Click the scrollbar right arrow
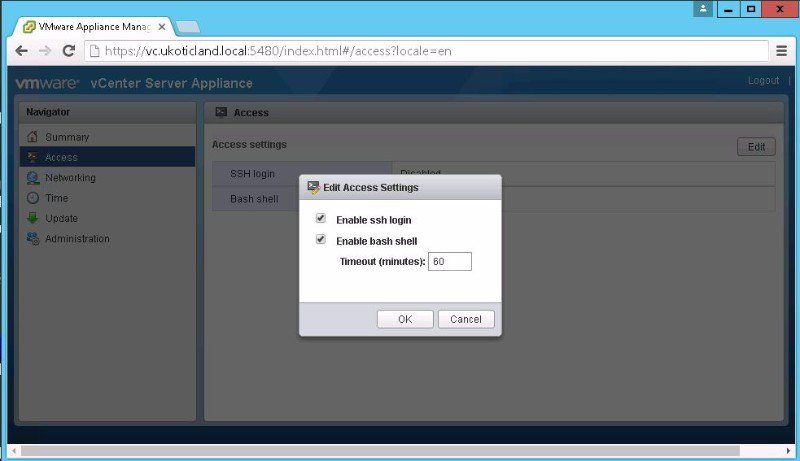Image resolution: width=800 pixels, height=461 pixels. (x=788, y=451)
